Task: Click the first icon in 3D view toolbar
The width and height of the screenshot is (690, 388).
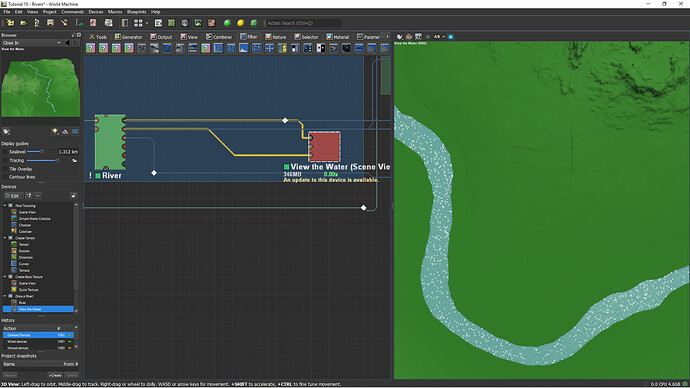Action: [400, 37]
